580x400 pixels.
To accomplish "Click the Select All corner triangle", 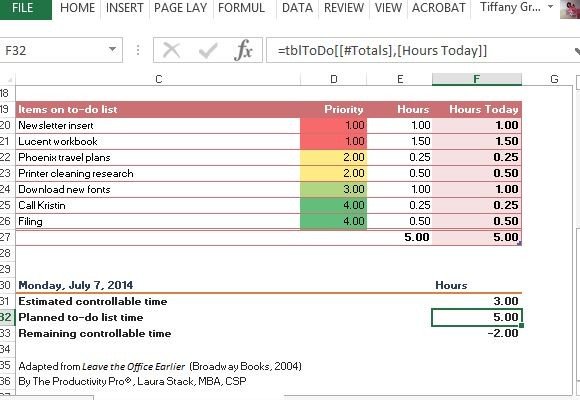I will point(10,80).
